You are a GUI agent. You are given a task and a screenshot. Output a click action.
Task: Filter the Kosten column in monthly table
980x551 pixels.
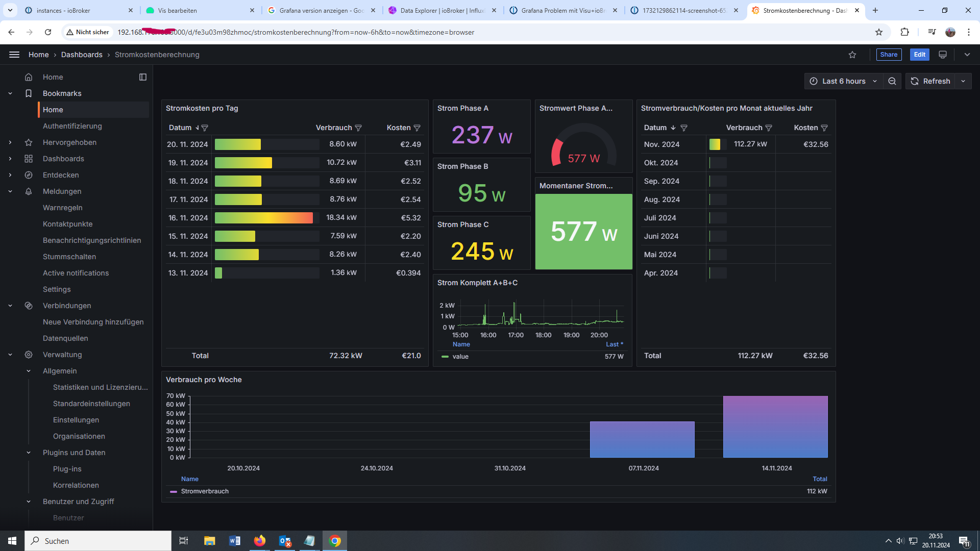click(824, 128)
